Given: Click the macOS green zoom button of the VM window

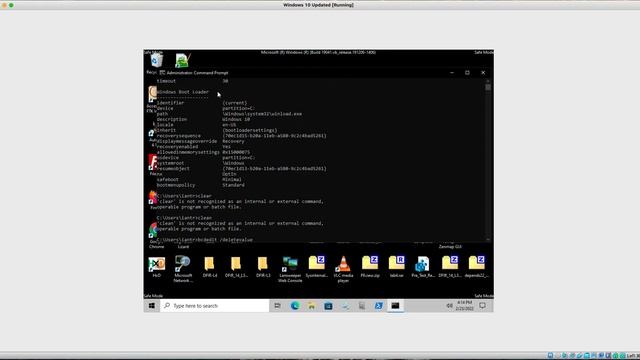Looking at the screenshot, I should (11, 5).
